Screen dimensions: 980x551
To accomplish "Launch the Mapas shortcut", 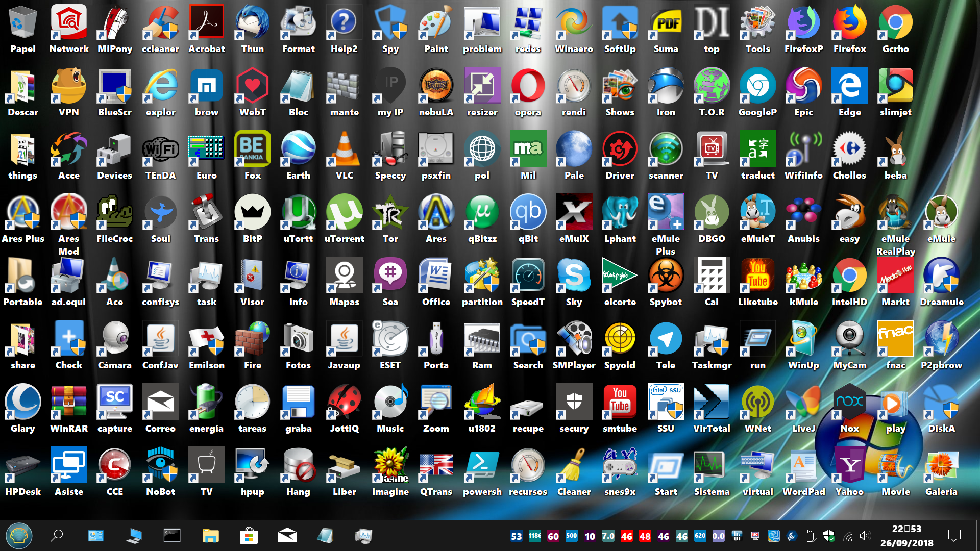I will 345,282.
